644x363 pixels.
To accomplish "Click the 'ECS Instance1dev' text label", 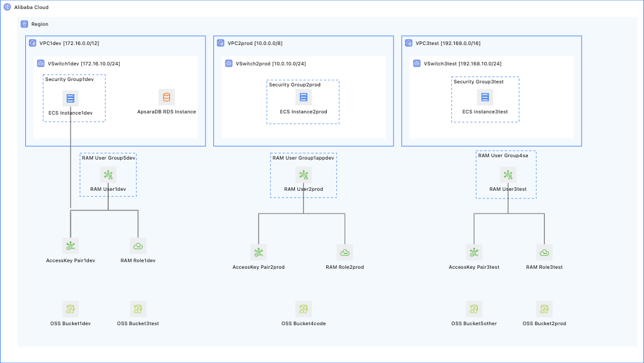I will tap(71, 113).
